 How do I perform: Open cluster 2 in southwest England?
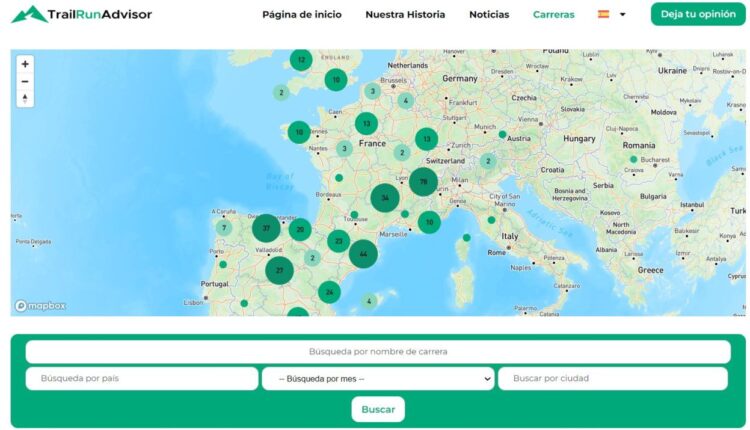point(281,93)
